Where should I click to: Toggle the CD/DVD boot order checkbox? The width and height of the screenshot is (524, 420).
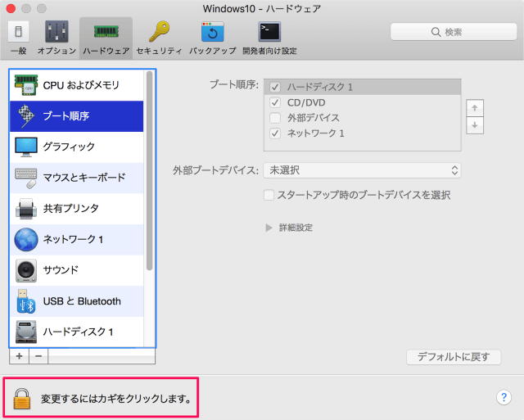275,102
